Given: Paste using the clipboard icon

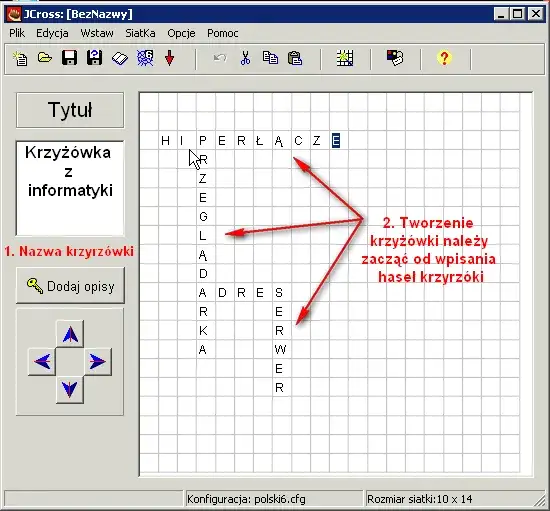Looking at the screenshot, I should pyautogui.click(x=295, y=58).
